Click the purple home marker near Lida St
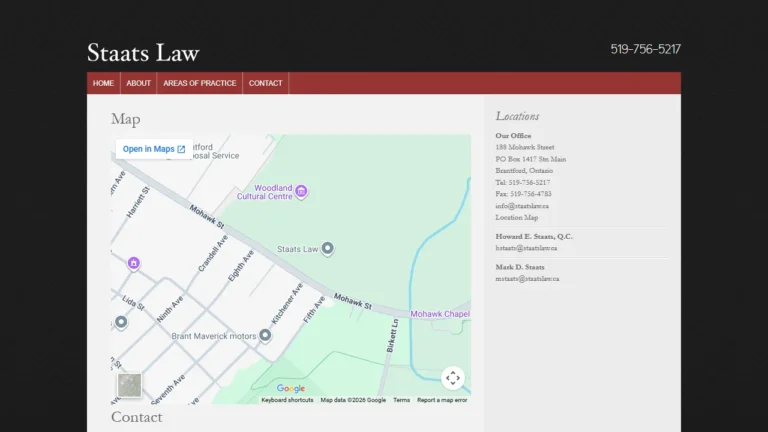Viewport: 768px width, 432px height. 134,263
